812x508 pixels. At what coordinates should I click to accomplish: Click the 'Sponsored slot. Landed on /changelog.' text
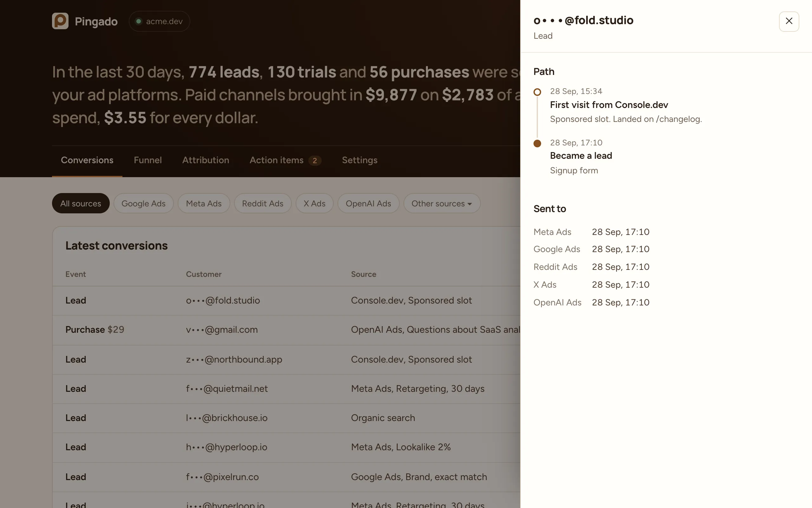pos(626,119)
